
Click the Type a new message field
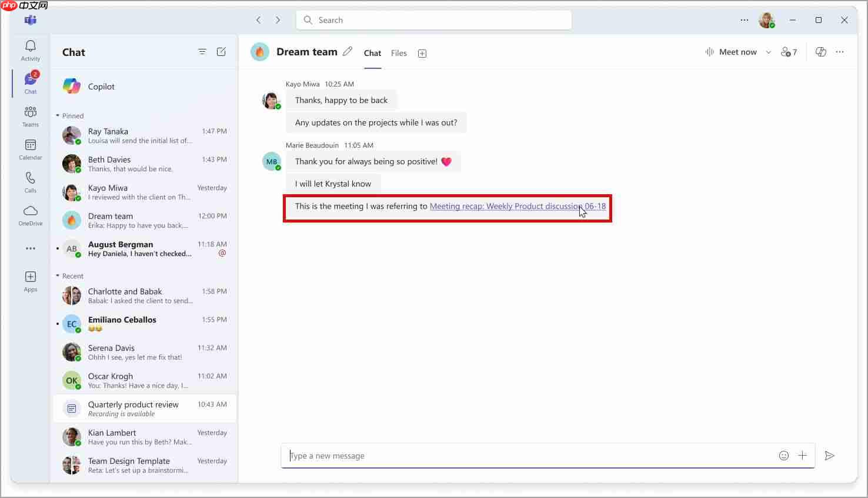pos(529,456)
